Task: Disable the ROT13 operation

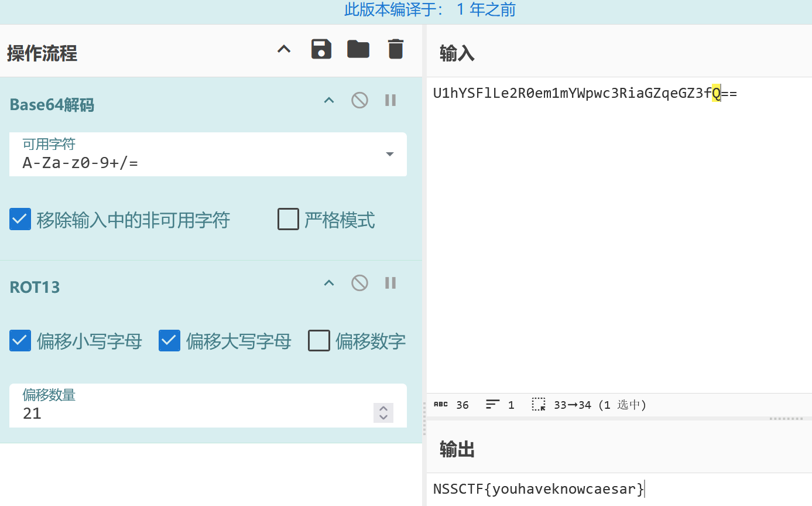Action: point(359,283)
